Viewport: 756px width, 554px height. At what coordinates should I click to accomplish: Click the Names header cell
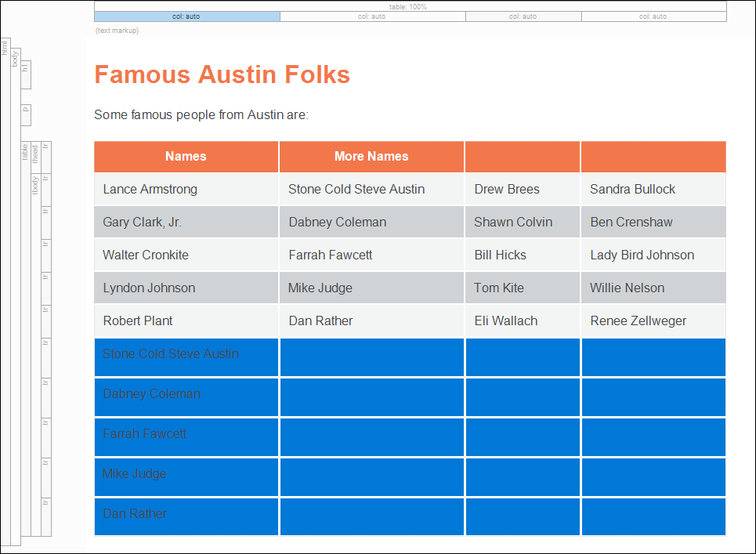[x=186, y=156]
